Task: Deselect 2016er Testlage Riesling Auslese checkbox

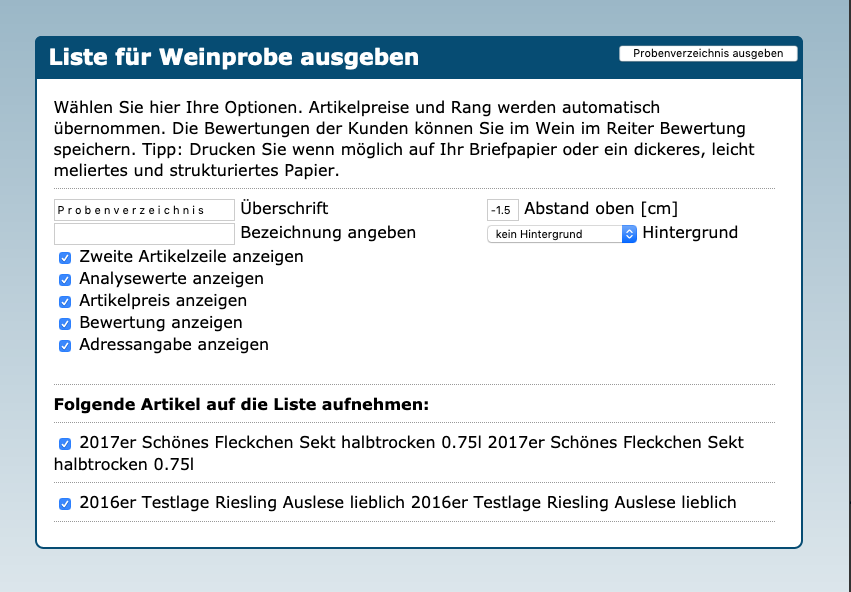Action: coord(65,503)
